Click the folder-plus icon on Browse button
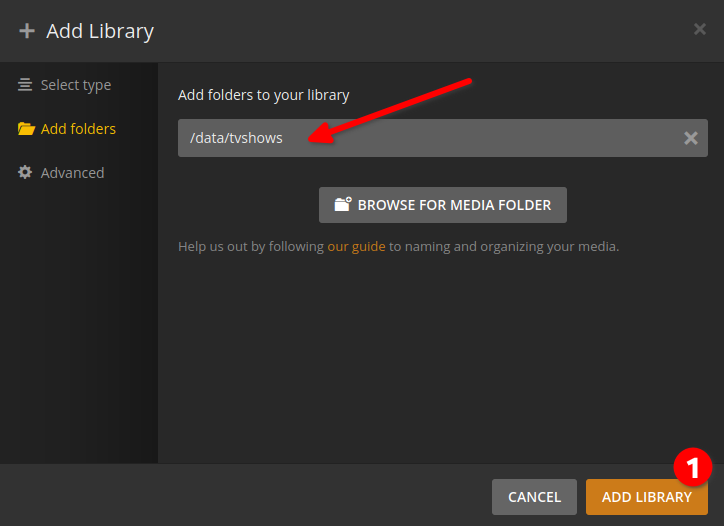 pos(343,204)
